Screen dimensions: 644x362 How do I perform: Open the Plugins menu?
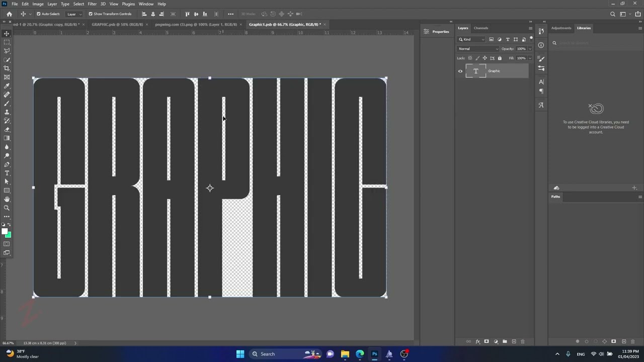[128, 4]
